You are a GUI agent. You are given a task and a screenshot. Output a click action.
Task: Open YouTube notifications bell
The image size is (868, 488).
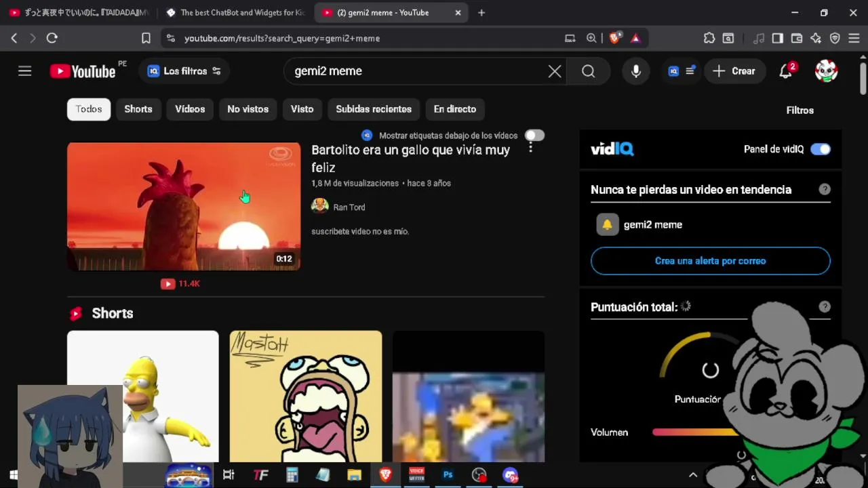[x=785, y=71]
